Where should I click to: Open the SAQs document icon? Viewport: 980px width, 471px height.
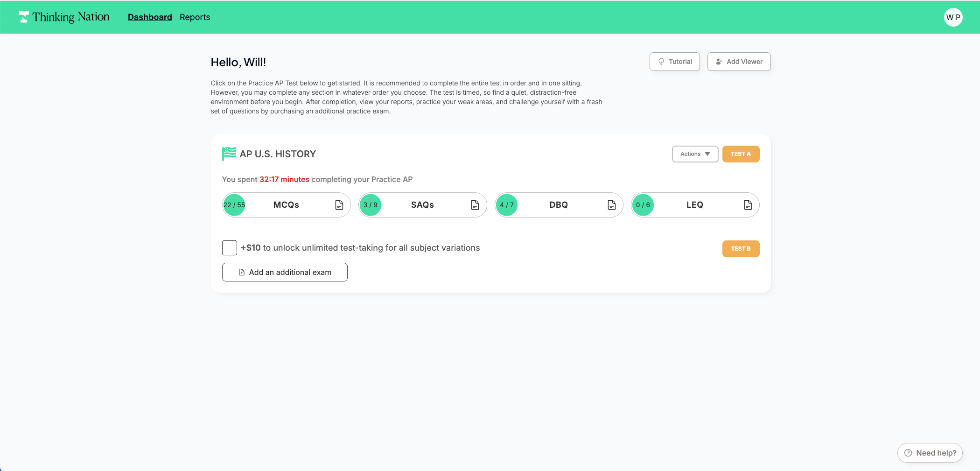[475, 205]
